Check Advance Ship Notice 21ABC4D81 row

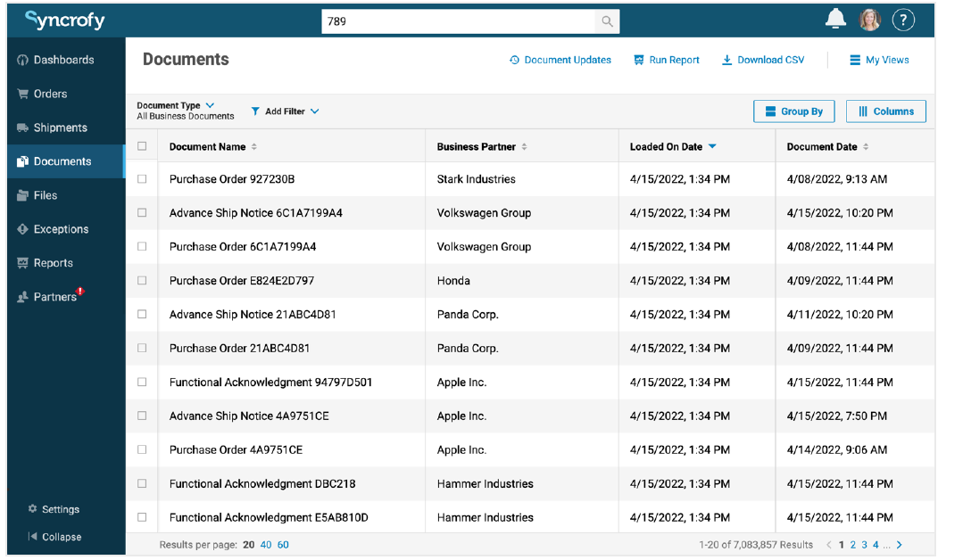point(142,314)
